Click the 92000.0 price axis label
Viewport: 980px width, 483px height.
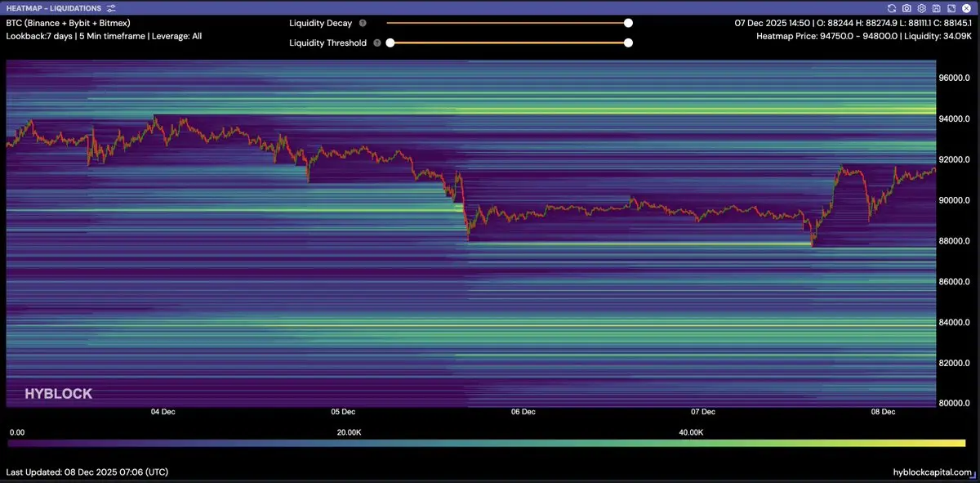coord(954,159)
